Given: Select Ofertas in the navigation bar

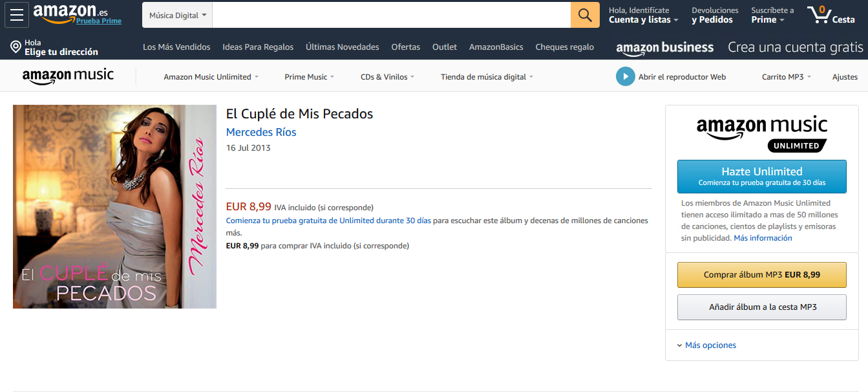Looking at the screenshot, I should tap(405, 47).
